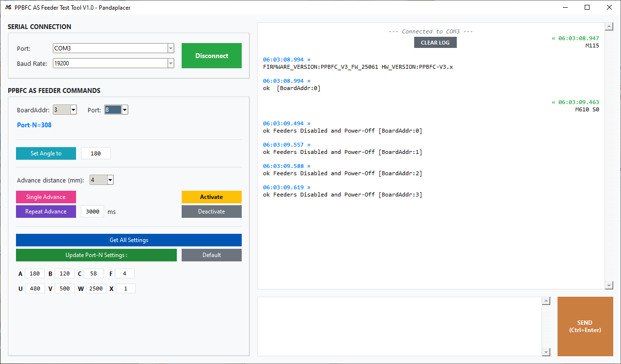Click the green Disconnect button
The image size is (621, 364).
pos(211,56)
